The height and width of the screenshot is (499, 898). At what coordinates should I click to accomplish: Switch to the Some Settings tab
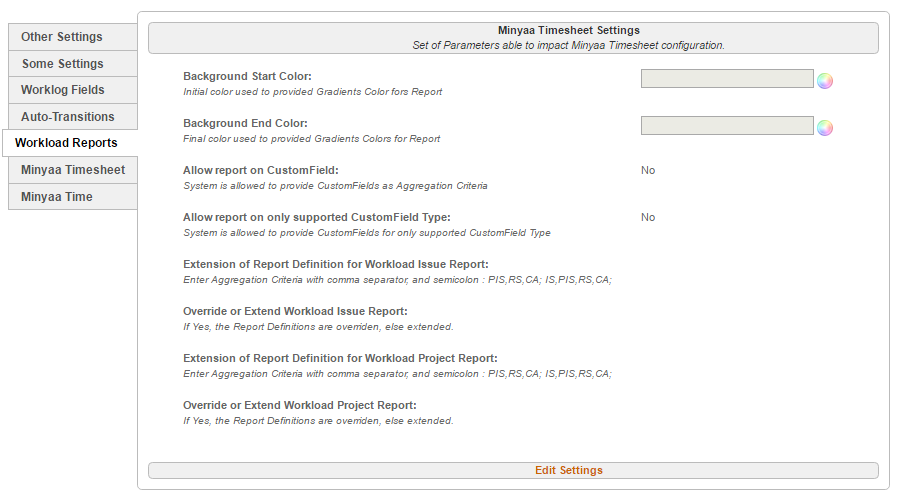point(73,64)
